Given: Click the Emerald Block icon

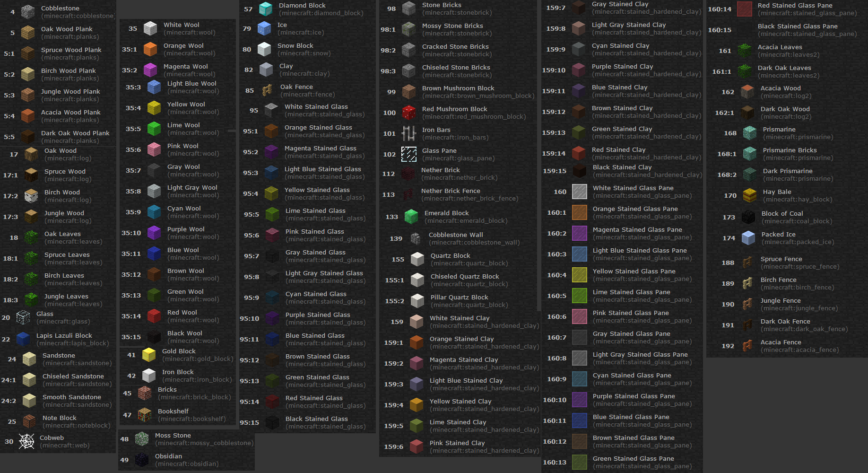Looking at the screenshot, I should [411, 217].
